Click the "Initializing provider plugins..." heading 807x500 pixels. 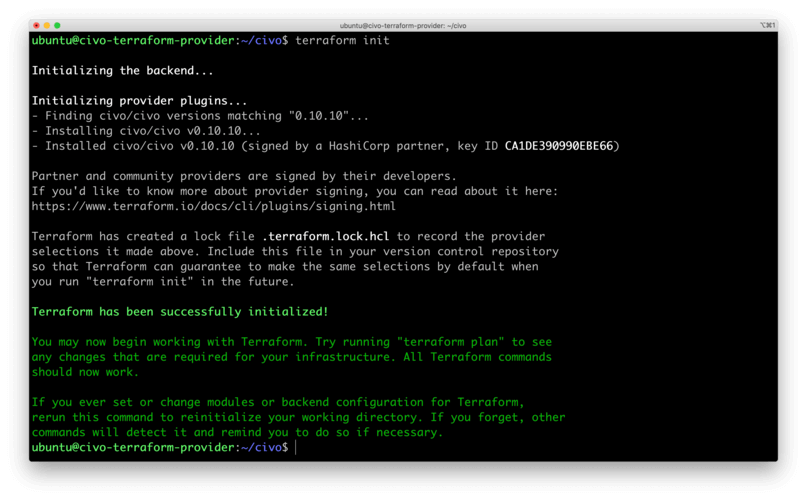coord(139,101)
